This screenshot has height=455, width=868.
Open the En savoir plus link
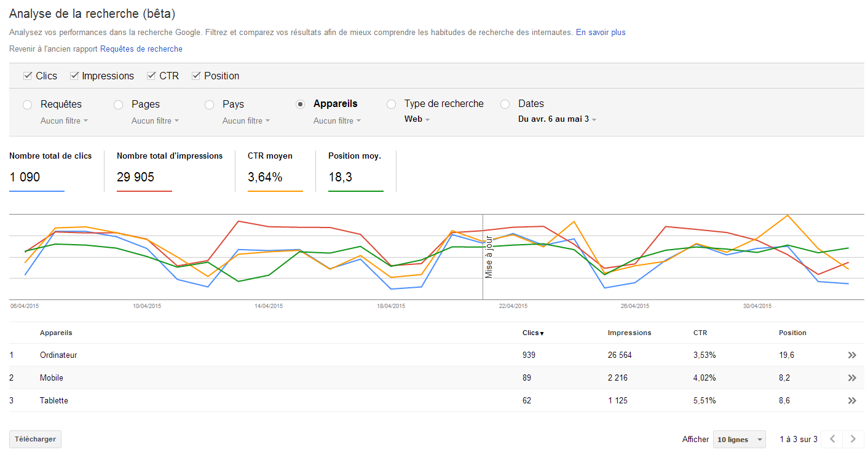[x=601, y=33]
